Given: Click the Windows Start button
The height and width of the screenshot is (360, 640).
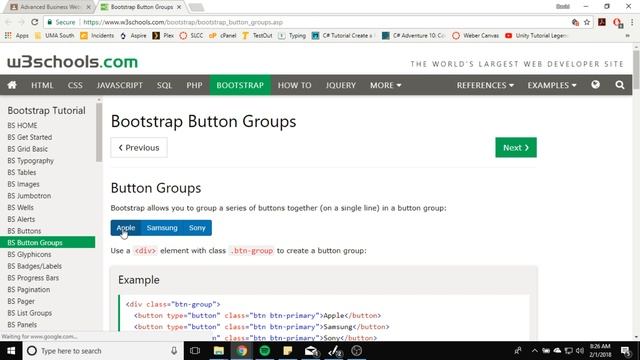Looking at the screenshot, I should (x=11, y=351).
